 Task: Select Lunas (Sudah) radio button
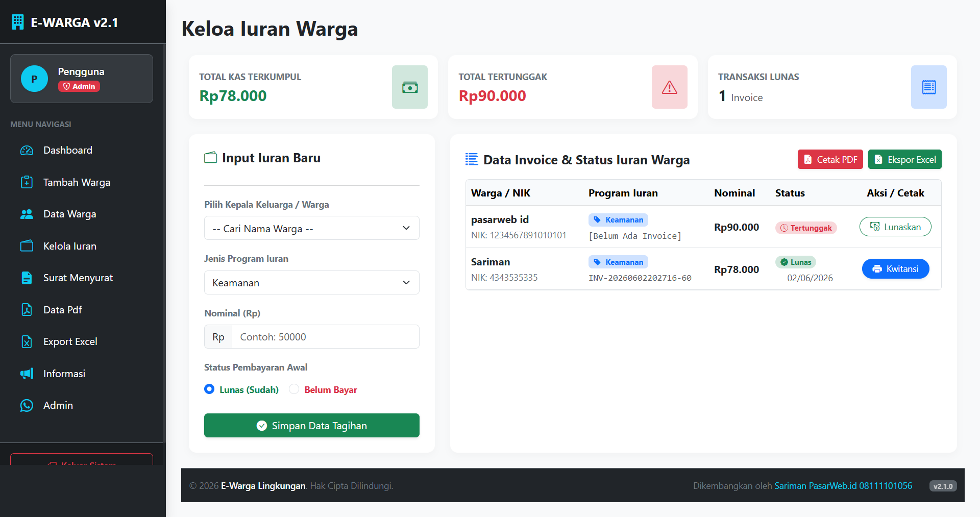tap(209, 389)
